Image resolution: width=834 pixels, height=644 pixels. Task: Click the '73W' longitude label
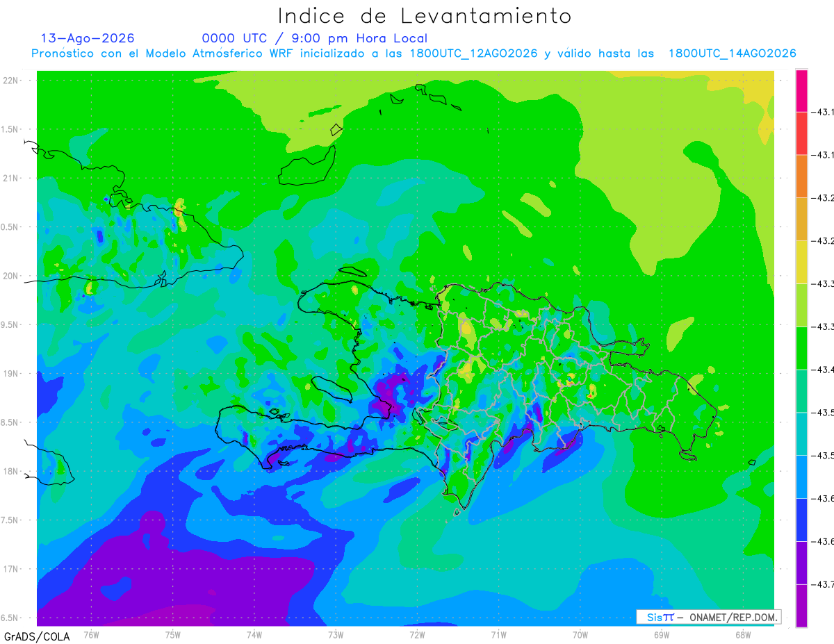[x=336, y=634]
